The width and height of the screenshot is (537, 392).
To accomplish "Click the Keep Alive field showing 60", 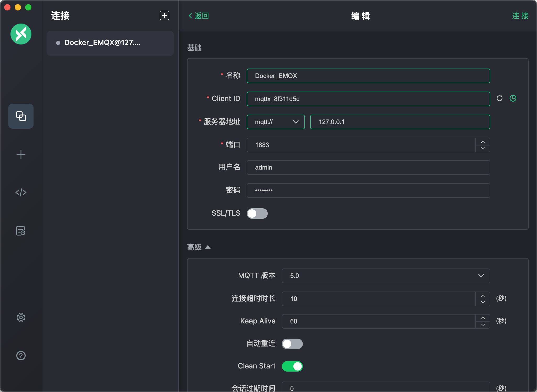I will tap(379, 321).
